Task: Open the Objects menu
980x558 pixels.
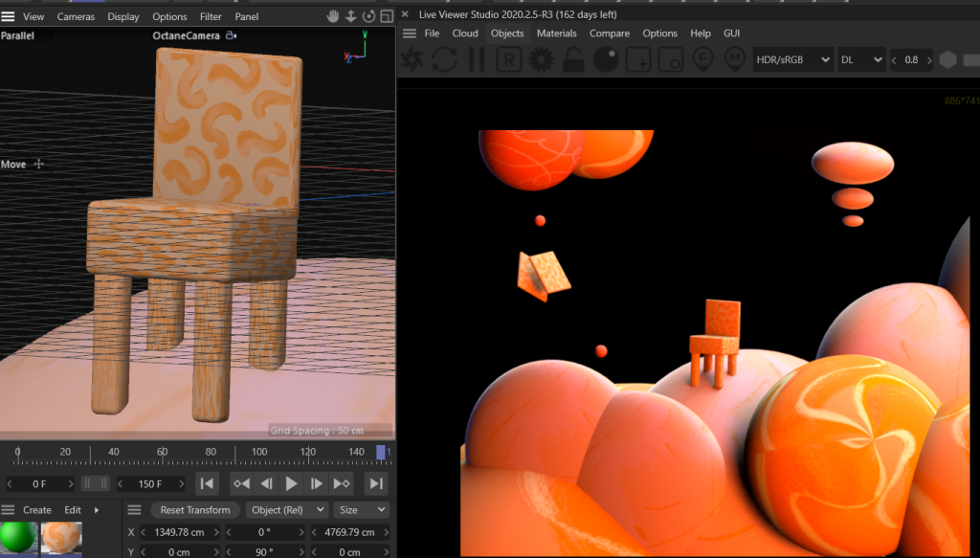Action: [x=507, y=33]
